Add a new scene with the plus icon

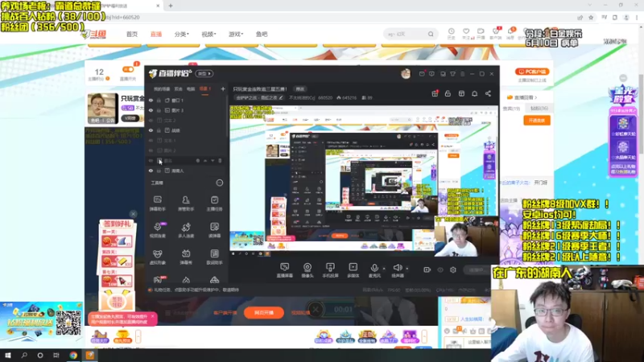(223, 88)
